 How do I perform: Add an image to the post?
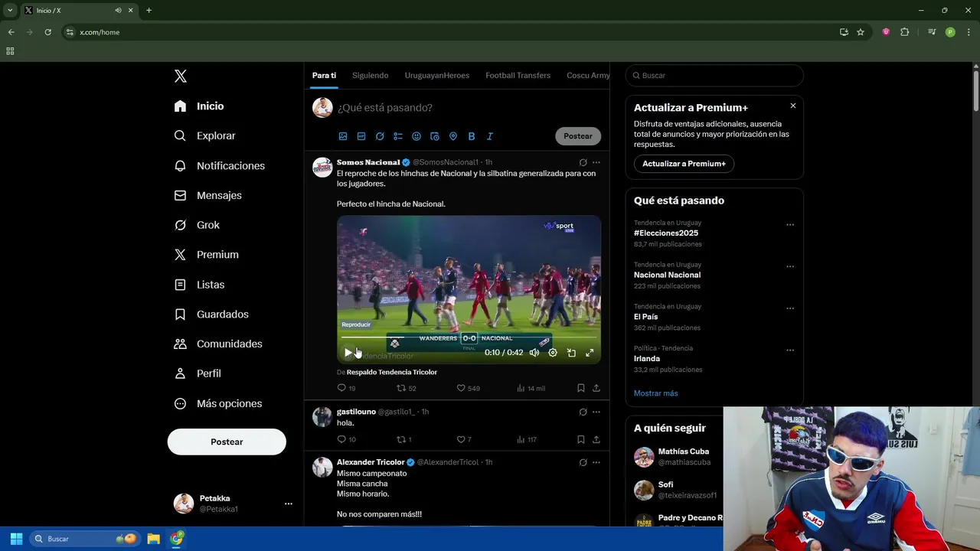343,136
